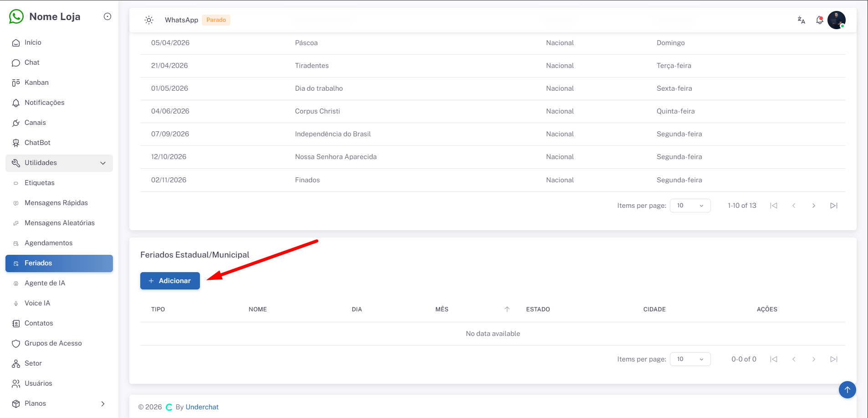Open Canais in the sidebar
This screenshot has width=868, height=418.
coord(59,123)
